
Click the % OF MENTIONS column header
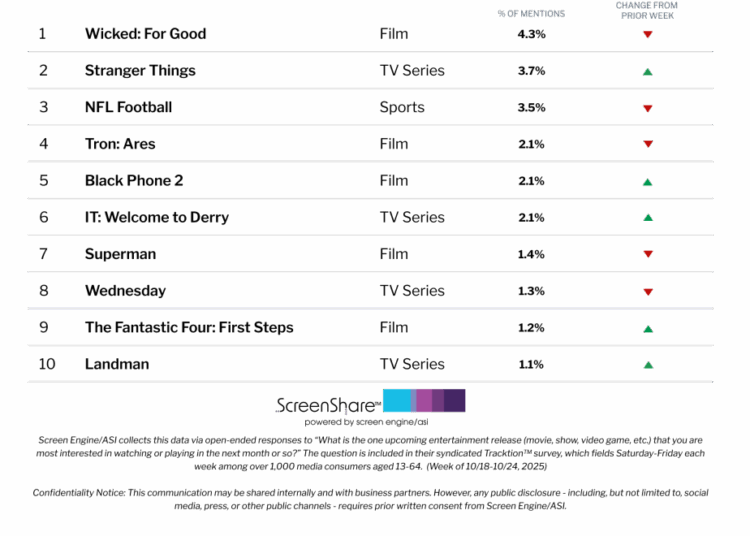(531, 14)
